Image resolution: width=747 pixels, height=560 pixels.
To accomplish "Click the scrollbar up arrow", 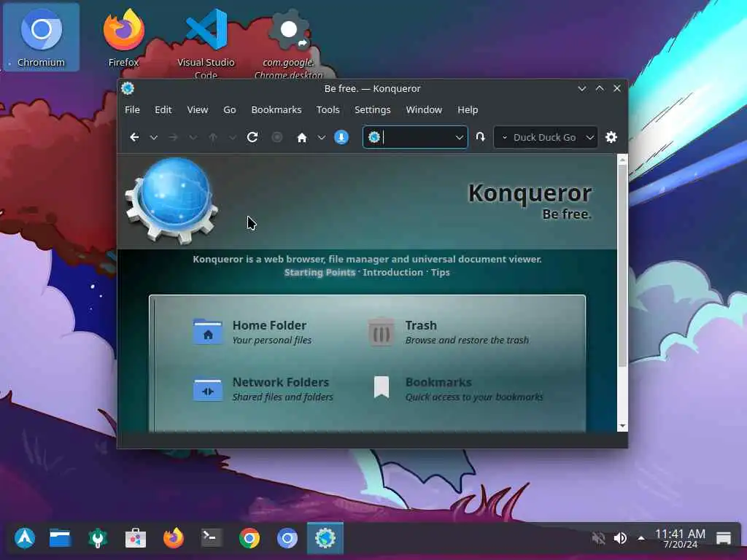I will (x=622, y=160).
